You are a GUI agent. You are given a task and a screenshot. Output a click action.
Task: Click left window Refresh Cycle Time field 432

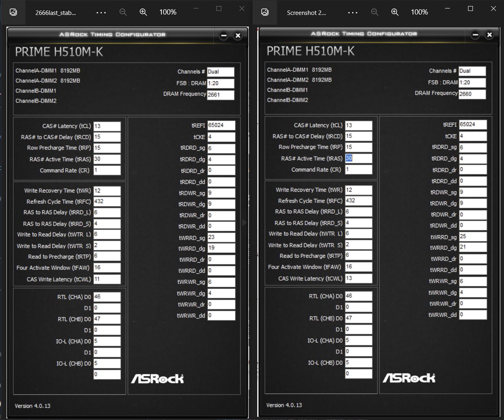[x=107, y=201]
